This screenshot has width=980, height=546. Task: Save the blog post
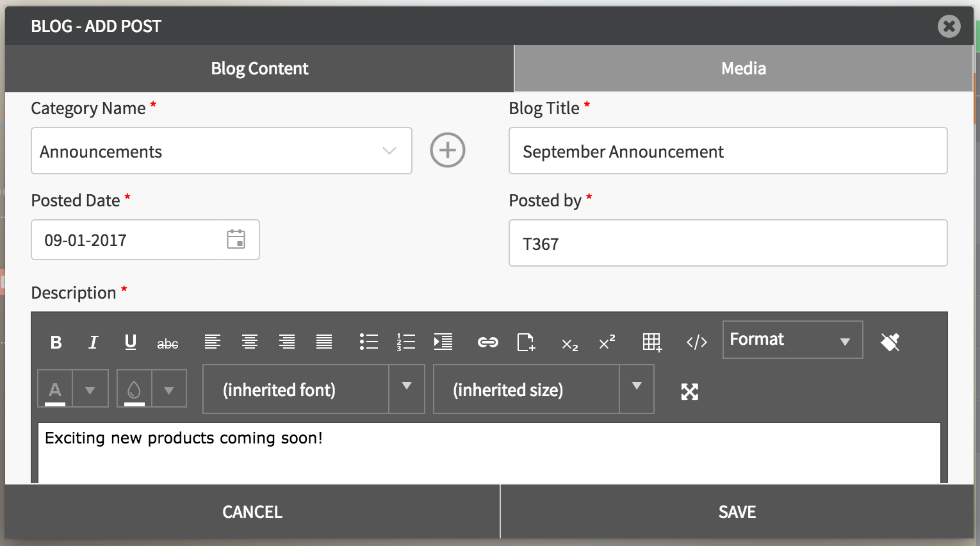[737, 511]
